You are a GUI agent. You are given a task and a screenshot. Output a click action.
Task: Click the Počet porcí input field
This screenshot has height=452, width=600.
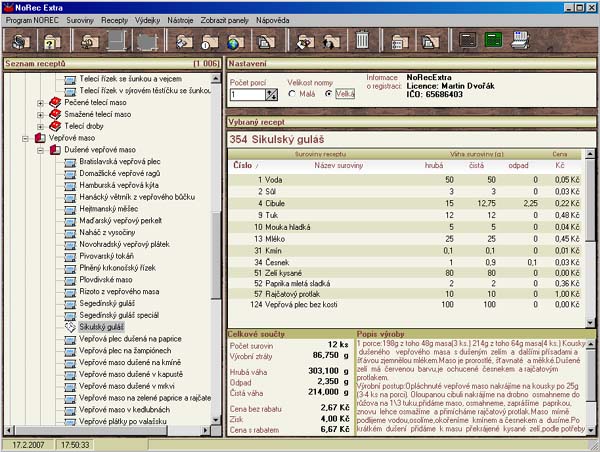click(246, 94)
